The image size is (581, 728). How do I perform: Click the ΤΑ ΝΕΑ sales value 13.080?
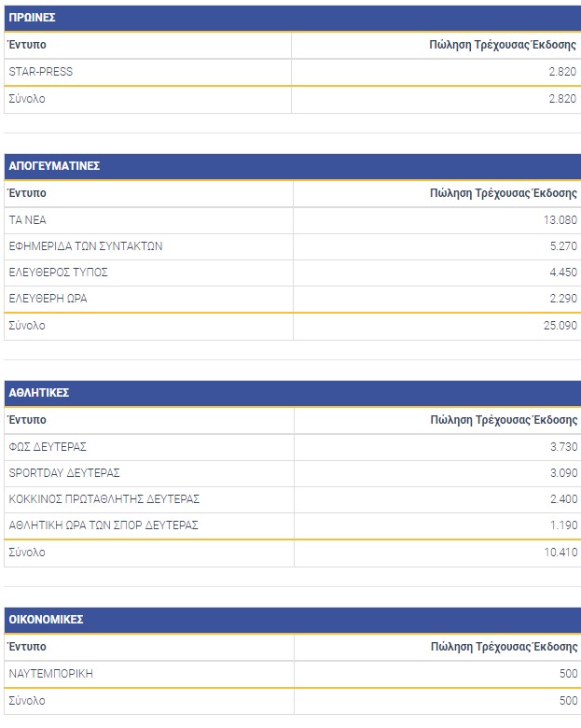[561, 220]
